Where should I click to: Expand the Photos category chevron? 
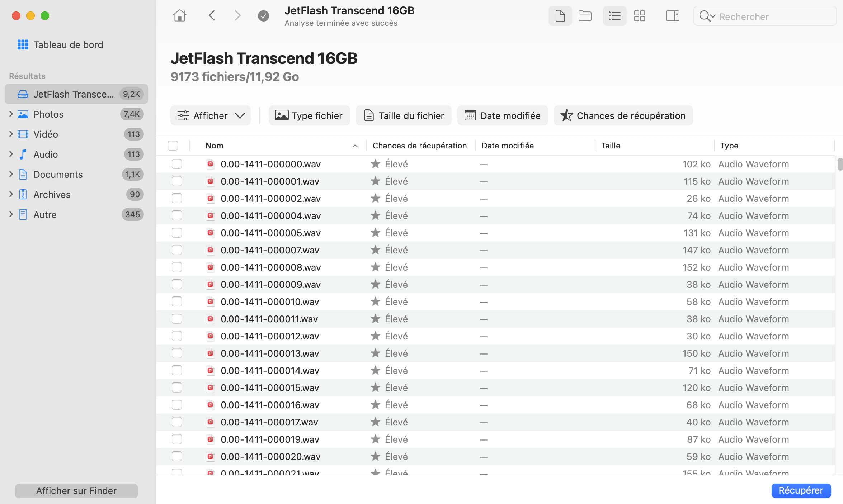11,114
